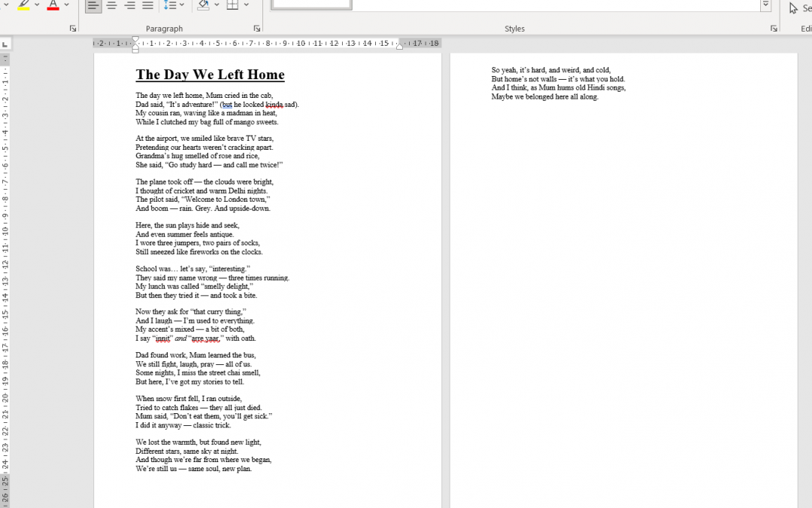The height and width of the screenshot is (508, 812).
Task: Click the line and paragraph spacing icon
Action: point(170,5)
